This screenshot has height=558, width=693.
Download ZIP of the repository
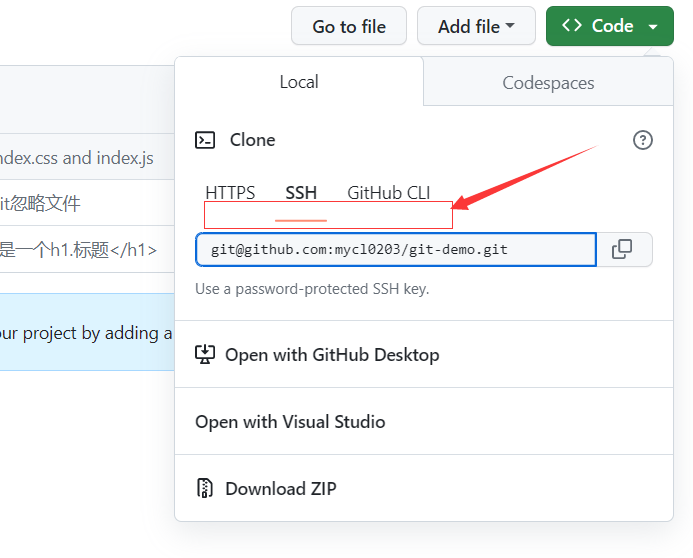point(424,488)
